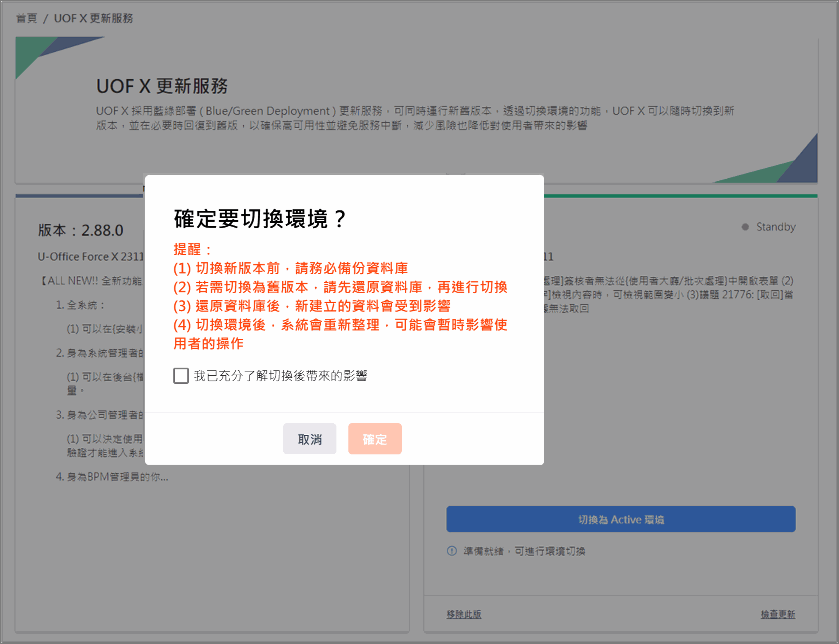Viewport: 839px width, 644px height.
Task: Open the 移除此版 link
Action: (463, 615)
